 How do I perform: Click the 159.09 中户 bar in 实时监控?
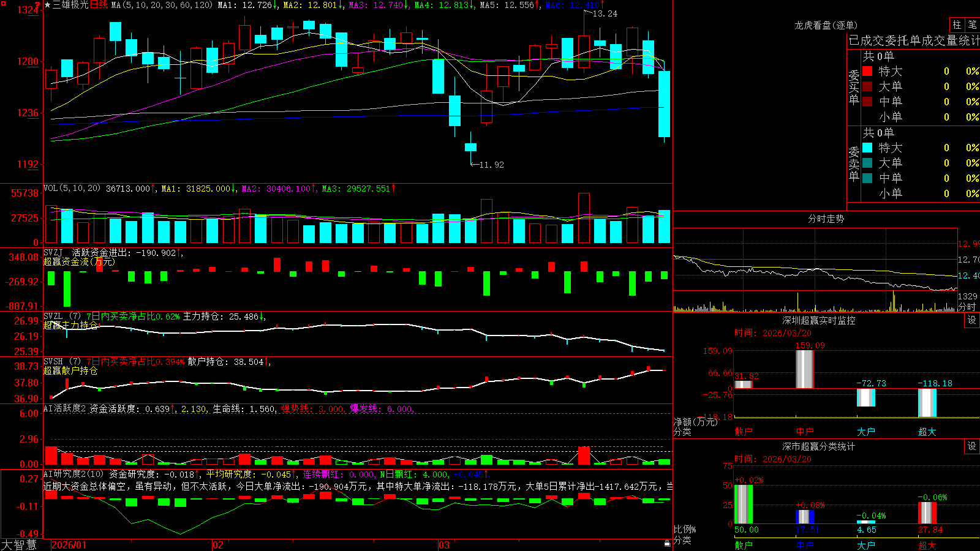click(x=805, y=369)
